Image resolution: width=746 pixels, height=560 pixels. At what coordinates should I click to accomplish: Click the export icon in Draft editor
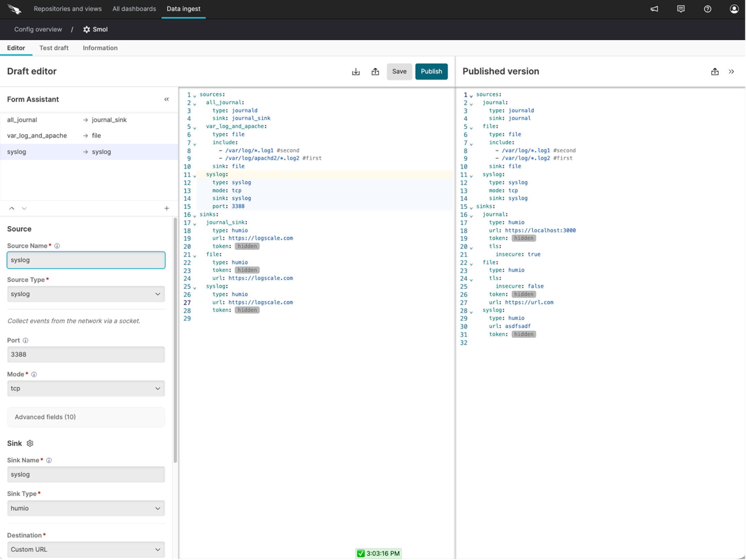point(376,71)
